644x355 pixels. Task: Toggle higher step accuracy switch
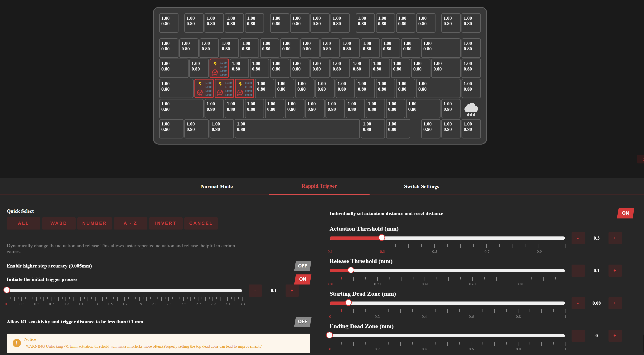(303, 266)
